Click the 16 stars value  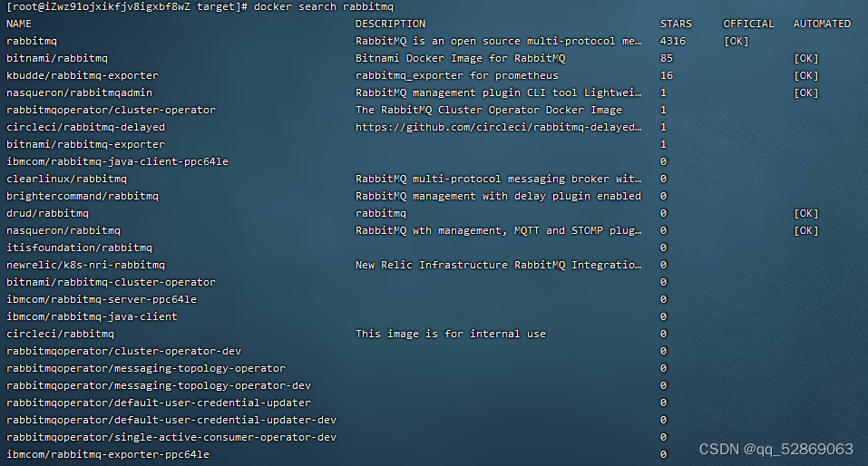[667, 75]
